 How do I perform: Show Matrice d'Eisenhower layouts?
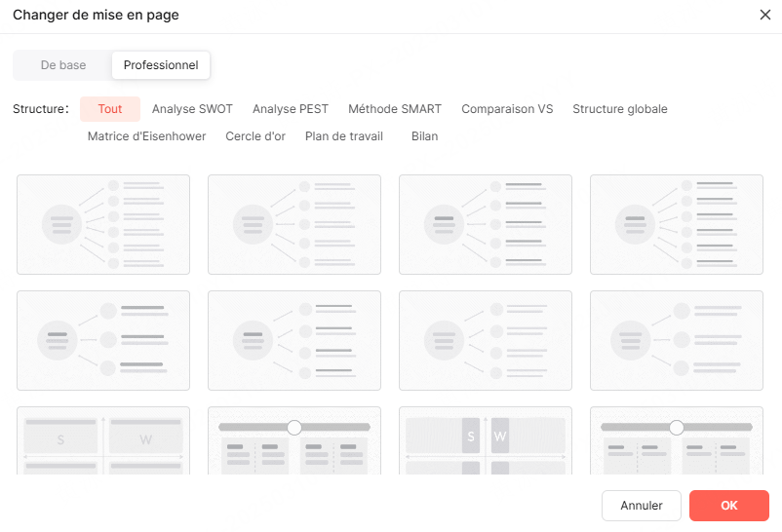(x=146, y=136)
